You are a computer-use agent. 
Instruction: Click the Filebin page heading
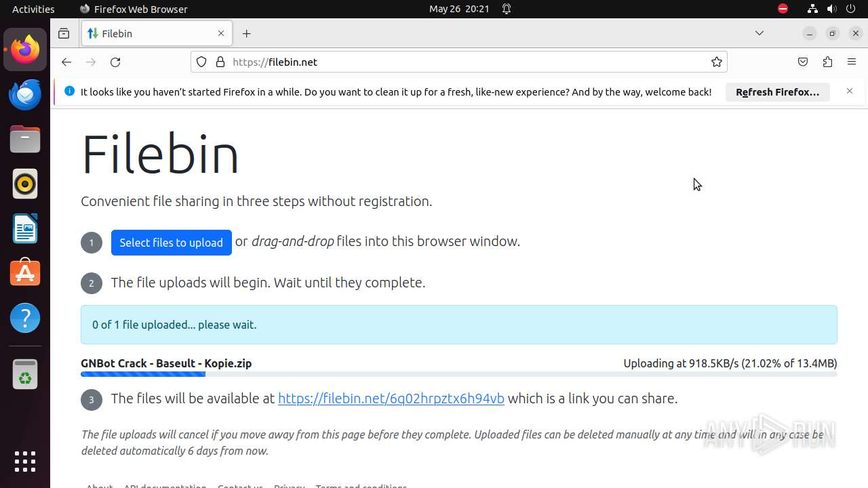pos(160,155)
